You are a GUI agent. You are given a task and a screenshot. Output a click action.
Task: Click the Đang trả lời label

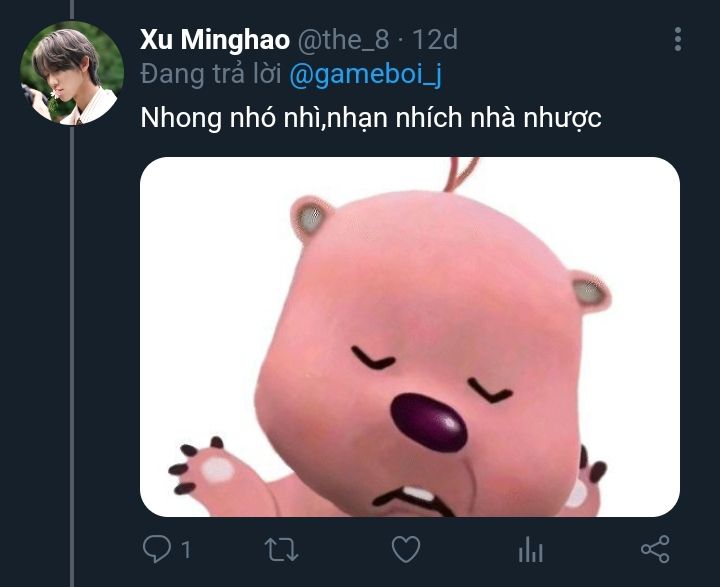coord(211,74)
